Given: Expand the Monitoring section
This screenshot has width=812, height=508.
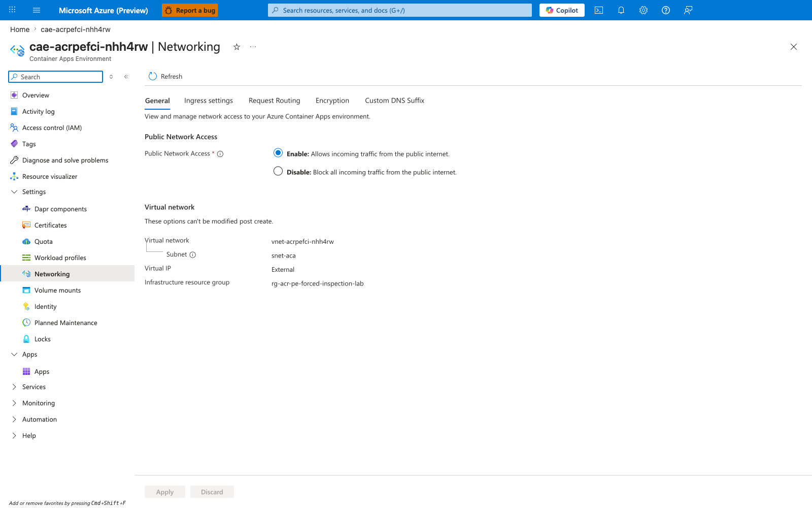Looking at the screenshot, I should click(x=14, y=403).
